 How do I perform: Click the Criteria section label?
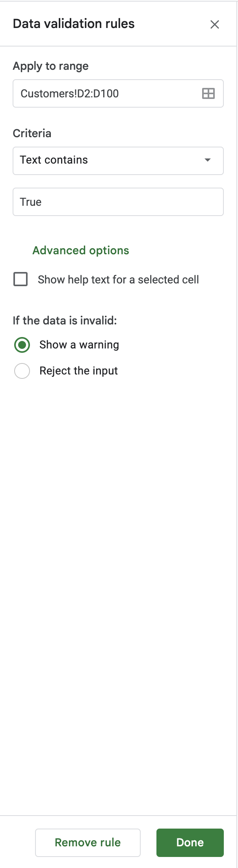tap(32, 134)
